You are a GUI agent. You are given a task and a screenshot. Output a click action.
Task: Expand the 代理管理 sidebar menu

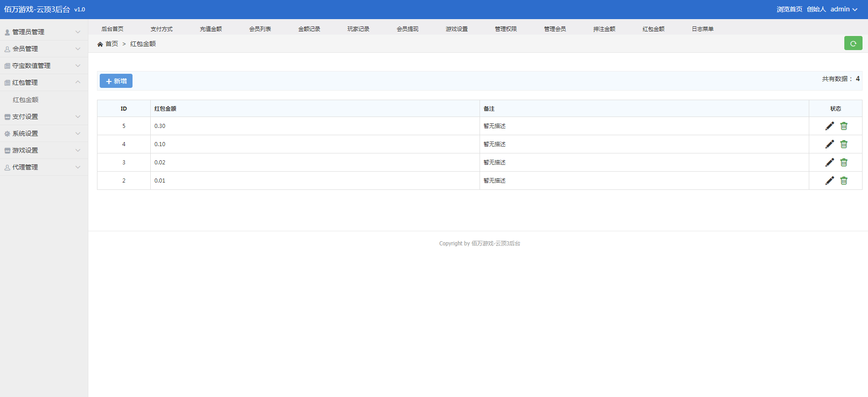(44, 167)
